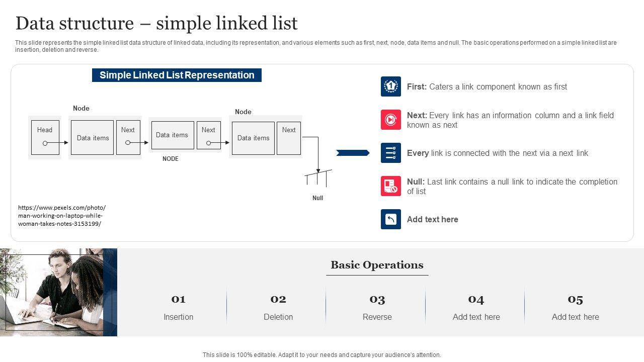Click the red Next play icon
This screenshot has width=644, height=362.
click(x=391, y=120)
